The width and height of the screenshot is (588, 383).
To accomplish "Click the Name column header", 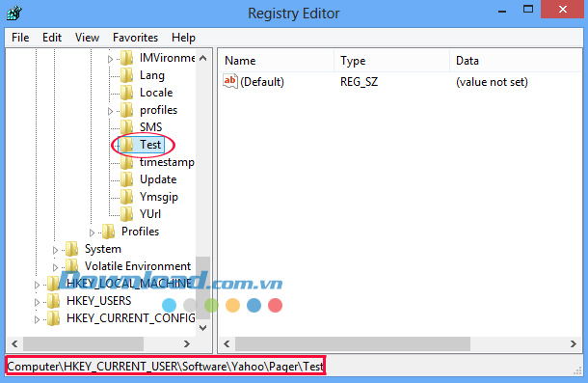I will [x=277, y=61].
